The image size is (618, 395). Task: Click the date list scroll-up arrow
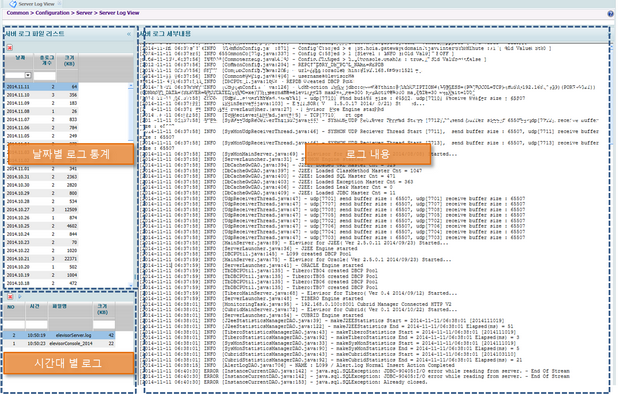pos(131,86)
